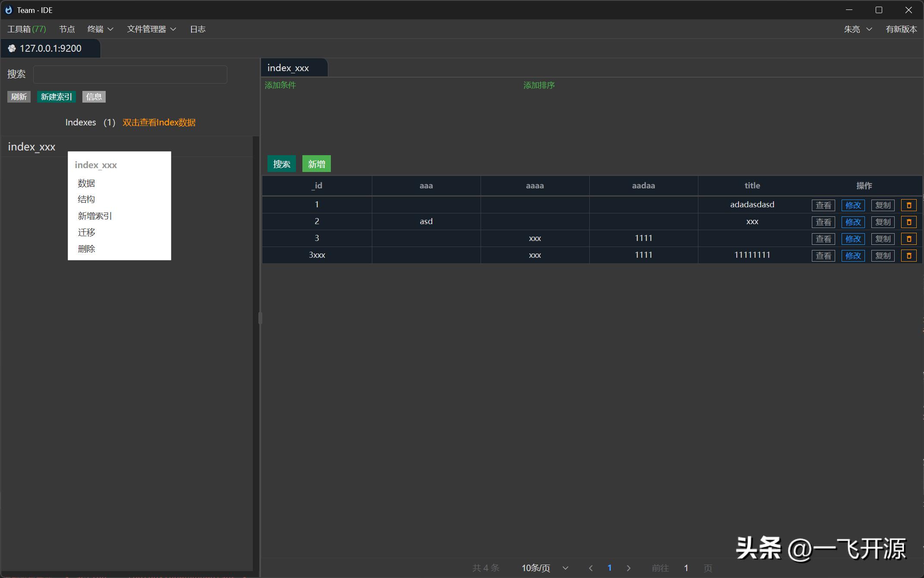Click the trash icon in the 3xxx row

click(x=908, y=256)
